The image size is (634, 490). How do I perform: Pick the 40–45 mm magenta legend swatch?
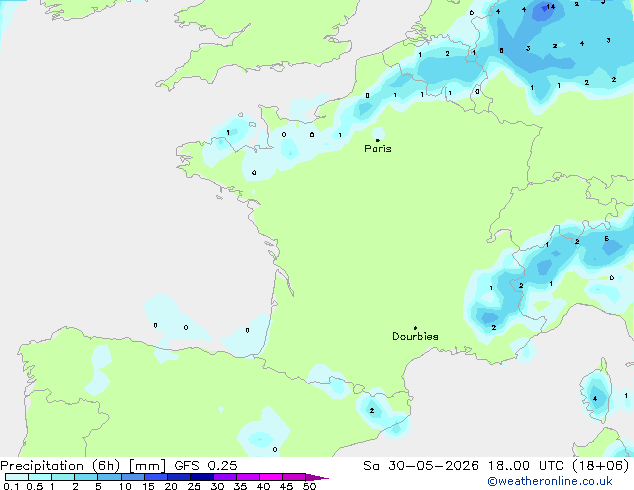tap(271, 477)
